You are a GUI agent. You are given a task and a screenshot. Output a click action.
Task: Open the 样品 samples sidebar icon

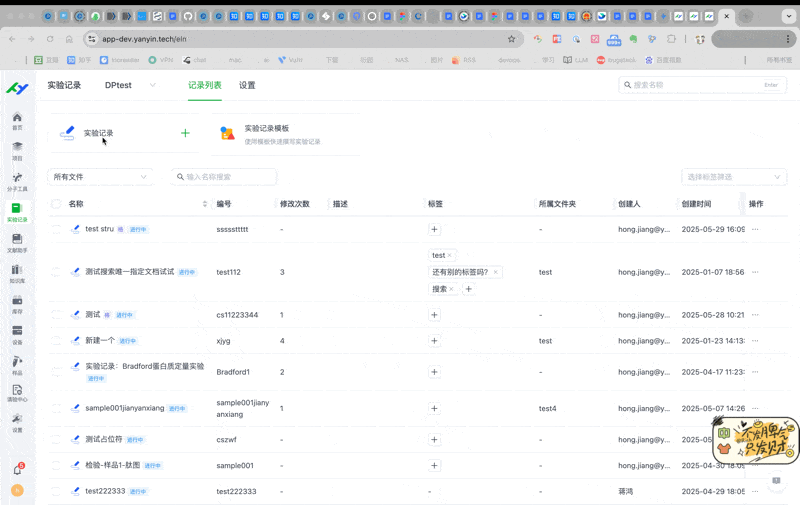(17, 365)
